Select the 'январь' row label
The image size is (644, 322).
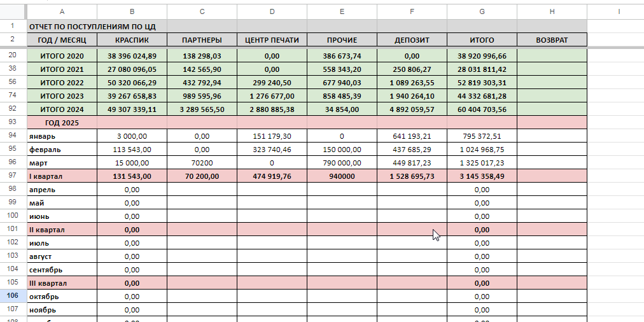tap(62, 136)
